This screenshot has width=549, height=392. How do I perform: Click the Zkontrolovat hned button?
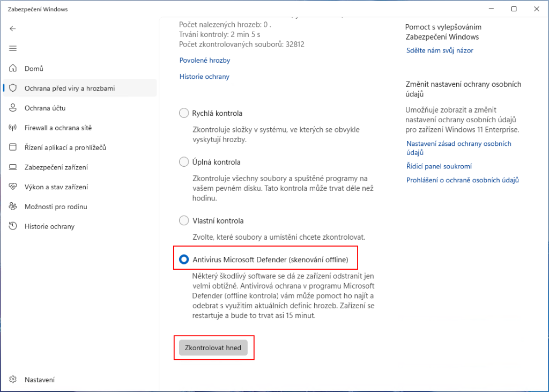pyautogui.click(x=213, y=348)
